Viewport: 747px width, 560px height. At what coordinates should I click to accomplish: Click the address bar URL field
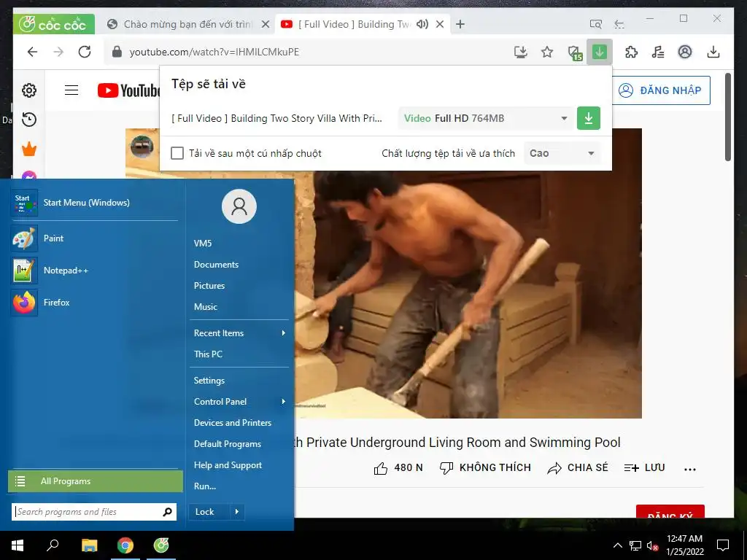[305, 52]
